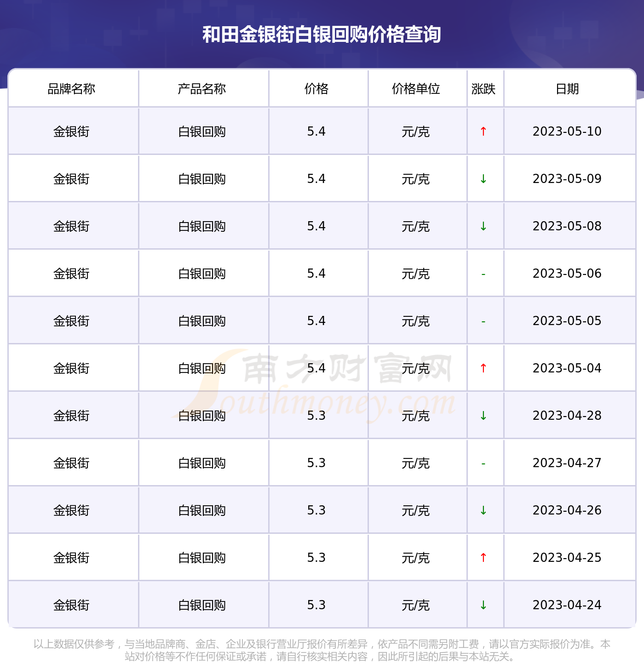Click the title 和田金银街白银回购价格查询
This screenshot has width=644, height=669.
pos(322,34)
